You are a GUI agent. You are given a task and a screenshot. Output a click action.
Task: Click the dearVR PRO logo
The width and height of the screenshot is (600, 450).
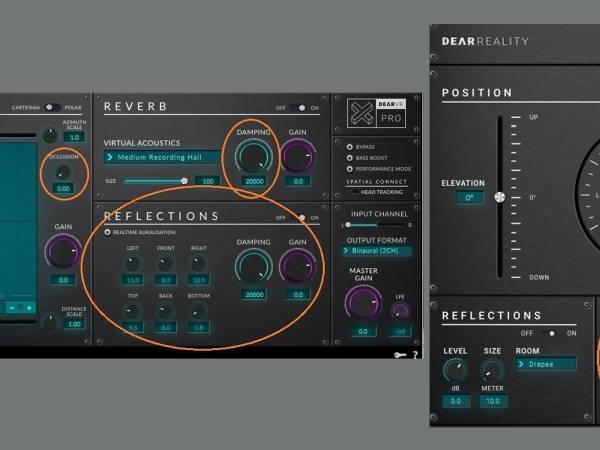click(377, 113)
